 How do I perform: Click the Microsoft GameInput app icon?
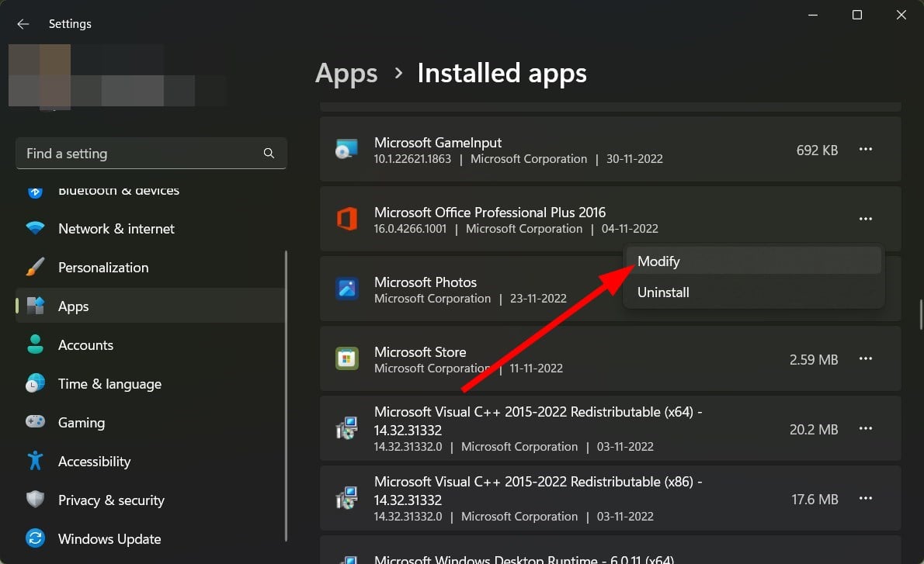point(346,150)
